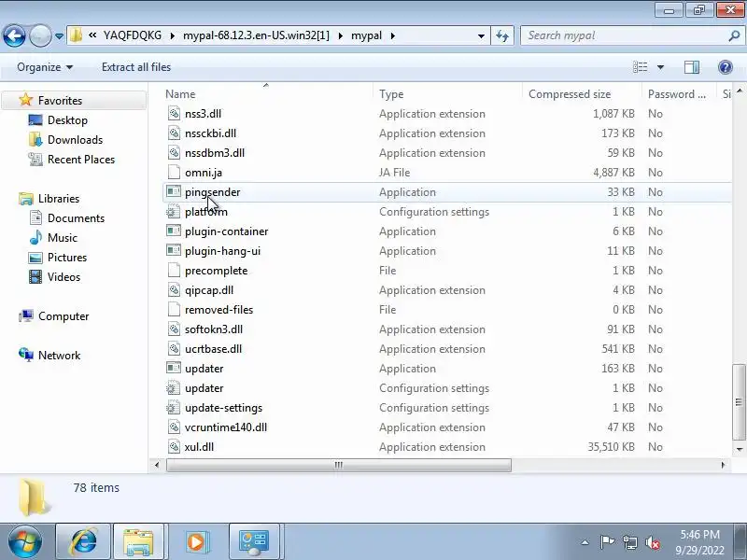Viewport: 747px width, 560px height.
Task: Open the Organize menu
Action: click(45, 67)
